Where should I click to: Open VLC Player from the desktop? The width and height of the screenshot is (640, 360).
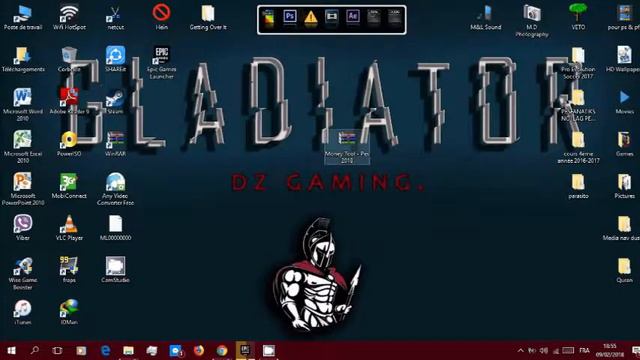pos(69,228)
